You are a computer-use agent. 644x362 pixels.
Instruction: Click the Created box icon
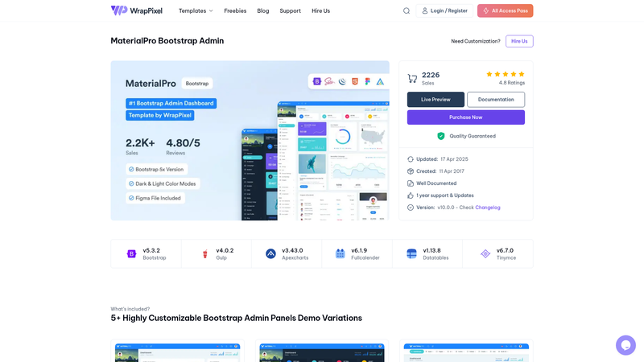pyautogui.click(x=411, y=171)
